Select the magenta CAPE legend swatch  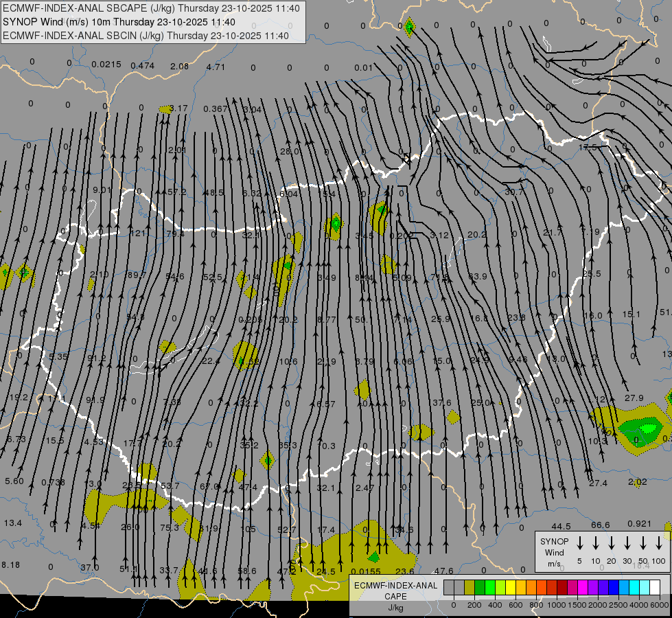[583, 588]
